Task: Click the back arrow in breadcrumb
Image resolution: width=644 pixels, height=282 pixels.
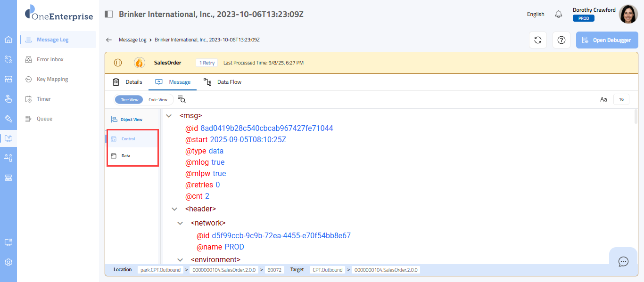Action: click(109, 40)
